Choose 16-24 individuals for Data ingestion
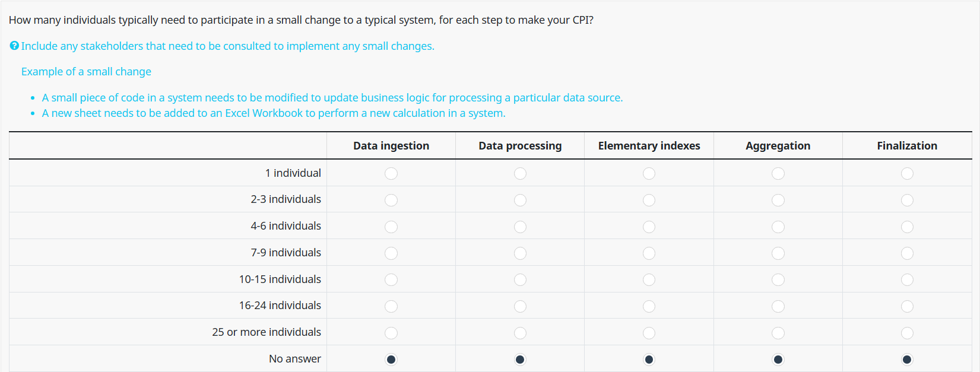Image resolution: width=980 pixels, height=372 pixels. (391, 306)
